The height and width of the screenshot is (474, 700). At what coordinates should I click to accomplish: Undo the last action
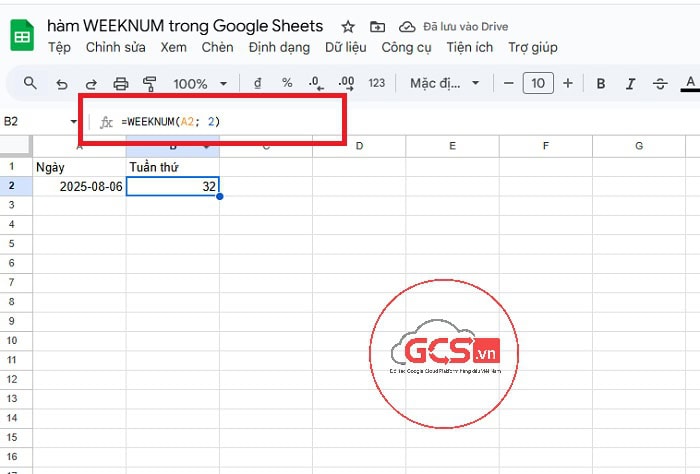point(62,84)
